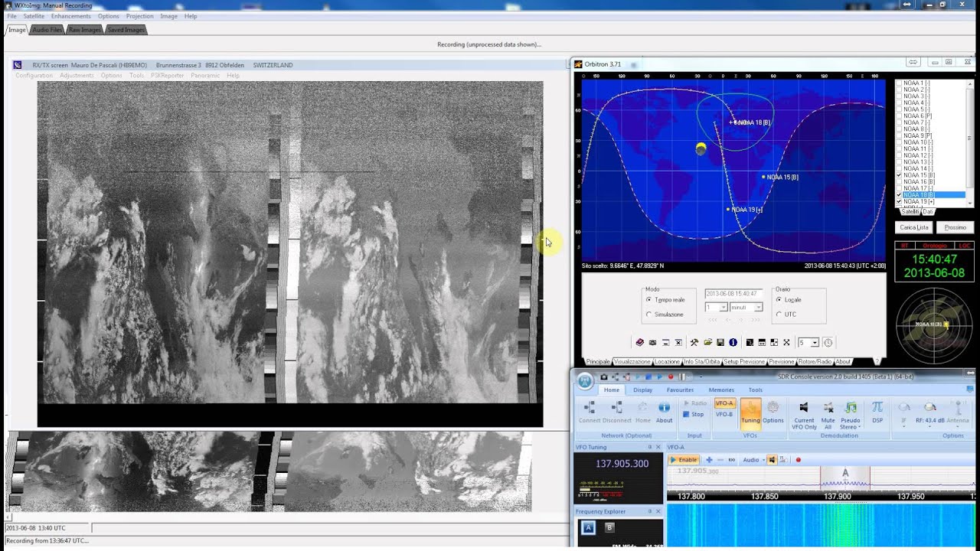Expand Pseudo Stereo dropdown
The width and height of the screenshot is (980, 551).
coord(859,427)
